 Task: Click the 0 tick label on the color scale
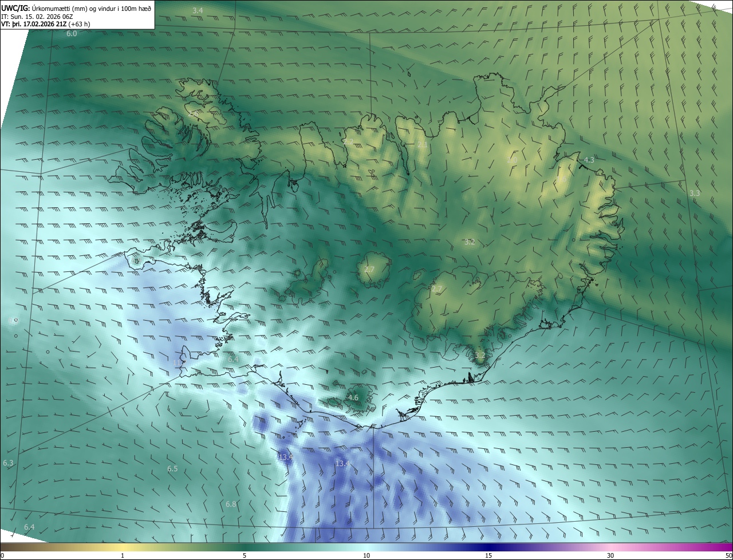[2, 555]
